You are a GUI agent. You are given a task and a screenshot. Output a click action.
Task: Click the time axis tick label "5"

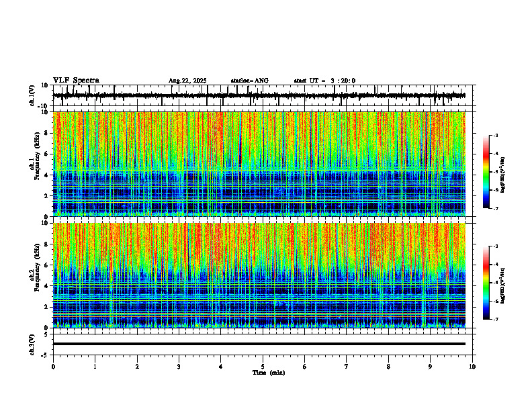pos(263,367)
